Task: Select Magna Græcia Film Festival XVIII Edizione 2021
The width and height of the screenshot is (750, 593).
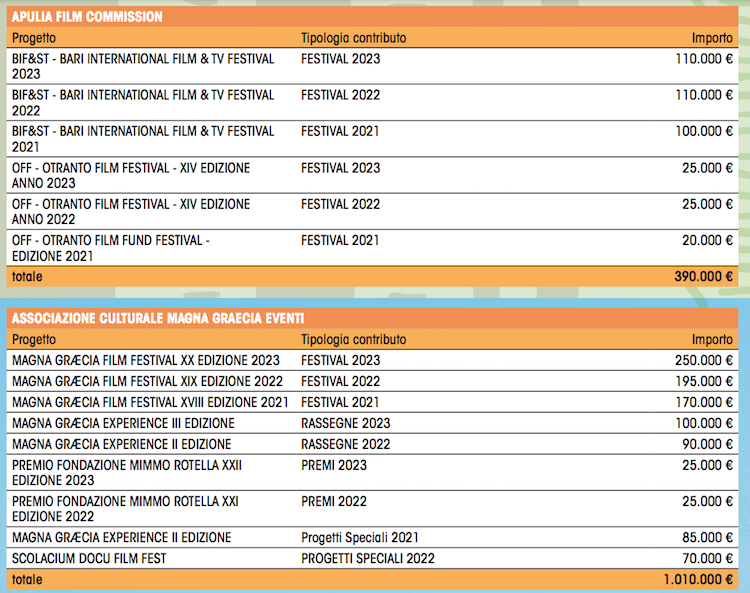Action: (150, 402)
